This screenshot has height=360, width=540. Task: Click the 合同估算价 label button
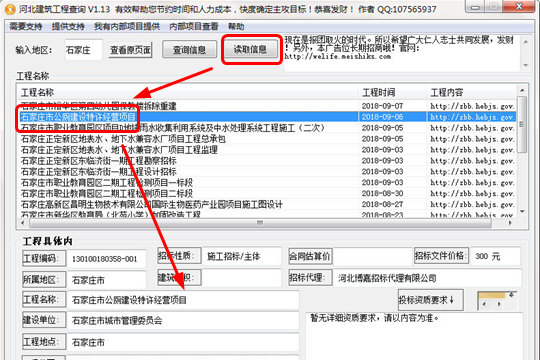pyautogui.click(x=311, y=256)
